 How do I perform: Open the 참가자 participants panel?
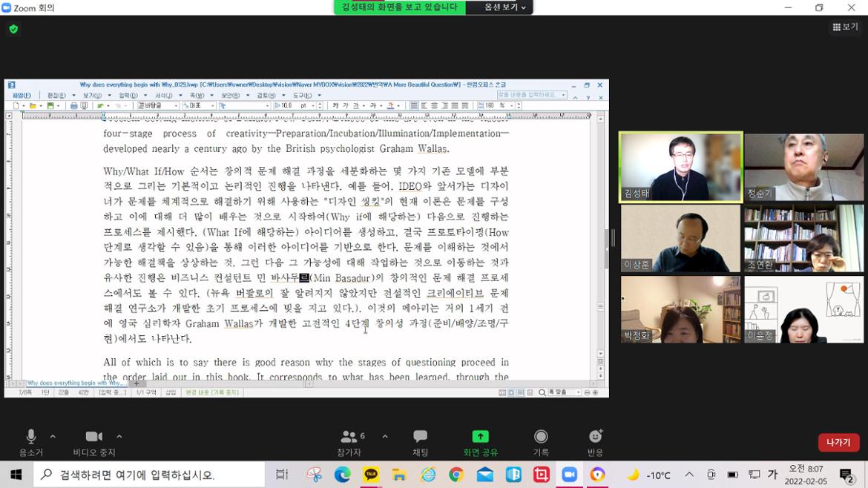click(349, 442)
